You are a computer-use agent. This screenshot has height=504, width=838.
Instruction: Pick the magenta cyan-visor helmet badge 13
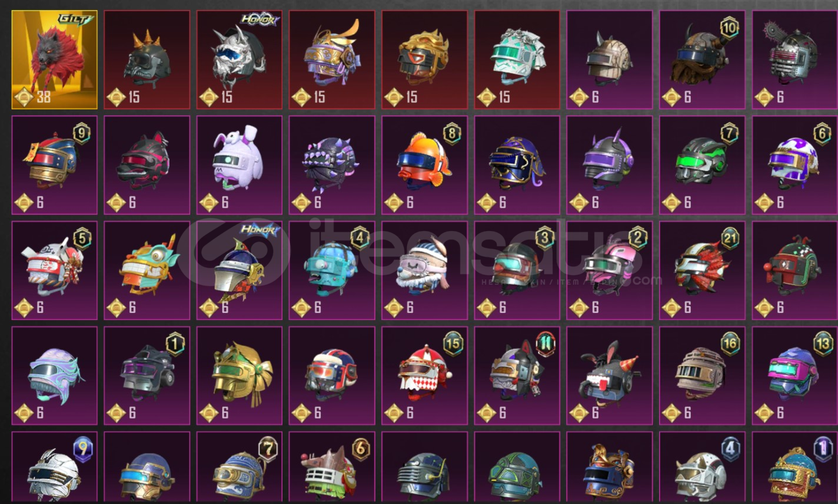[x=794, y=375]
